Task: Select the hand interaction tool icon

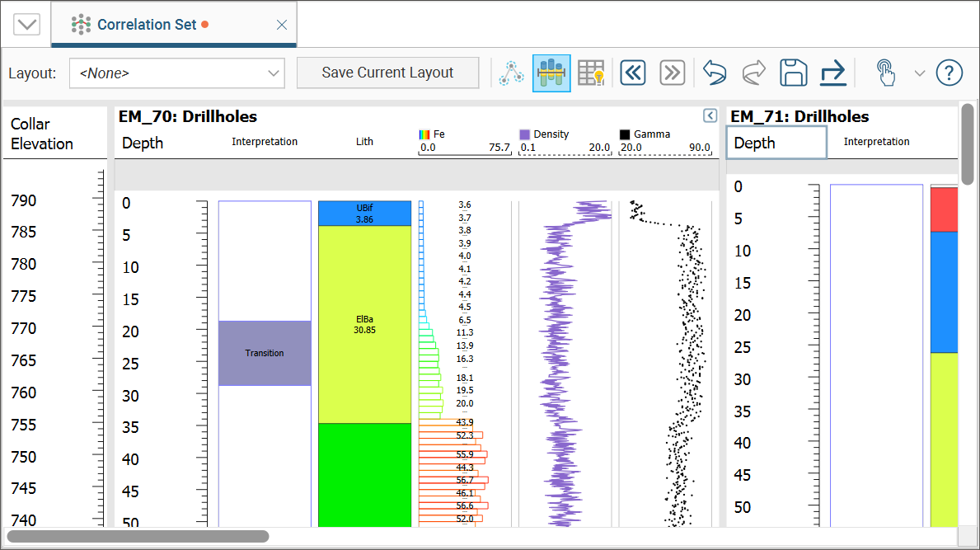Action: coord(886,73)
